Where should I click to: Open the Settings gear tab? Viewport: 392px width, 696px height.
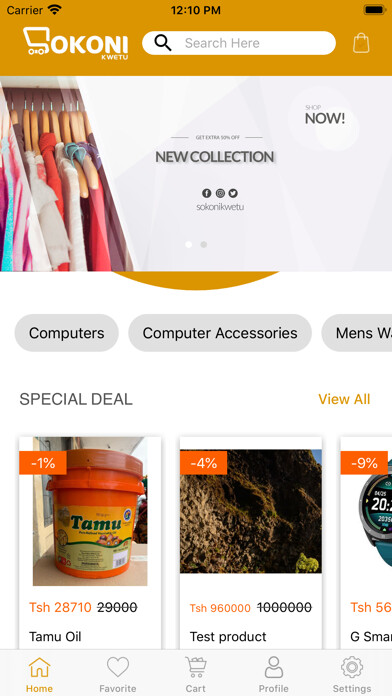[x=352, y=674]
